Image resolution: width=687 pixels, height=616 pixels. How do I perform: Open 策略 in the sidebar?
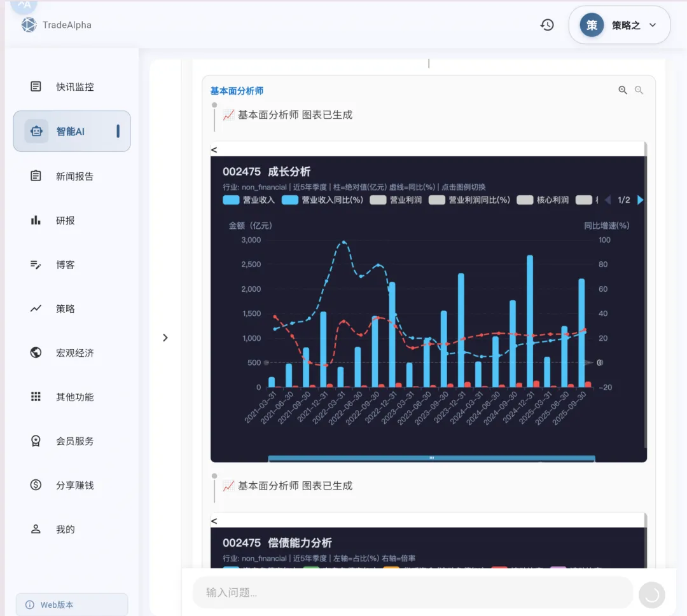(72, 309)
